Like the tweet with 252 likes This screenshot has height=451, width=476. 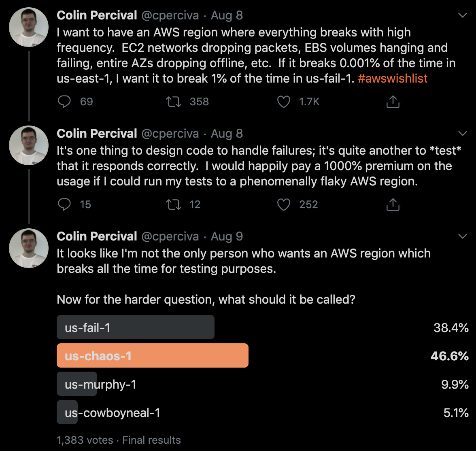click(x=283, y=204)
